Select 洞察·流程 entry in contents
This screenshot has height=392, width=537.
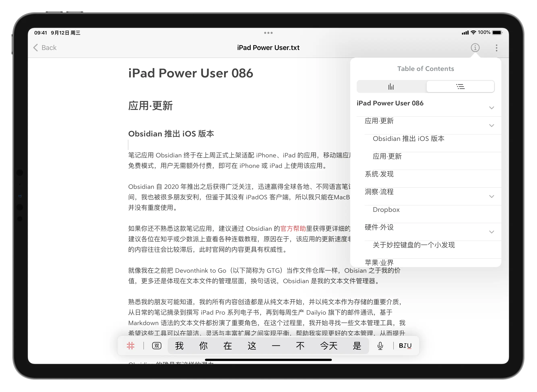coord(379,192)
